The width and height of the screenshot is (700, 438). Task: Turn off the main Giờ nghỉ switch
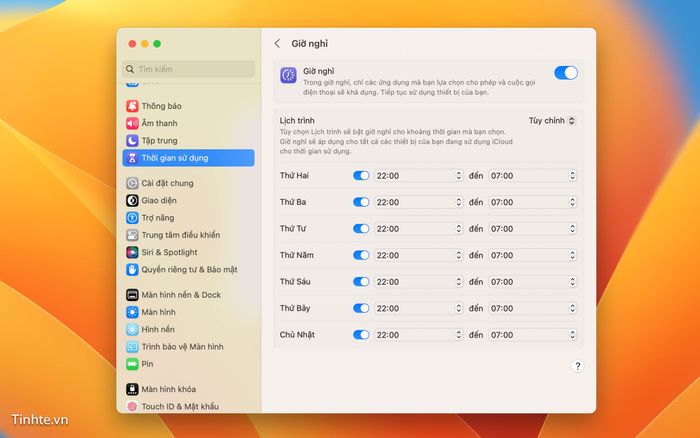[566, 73]
